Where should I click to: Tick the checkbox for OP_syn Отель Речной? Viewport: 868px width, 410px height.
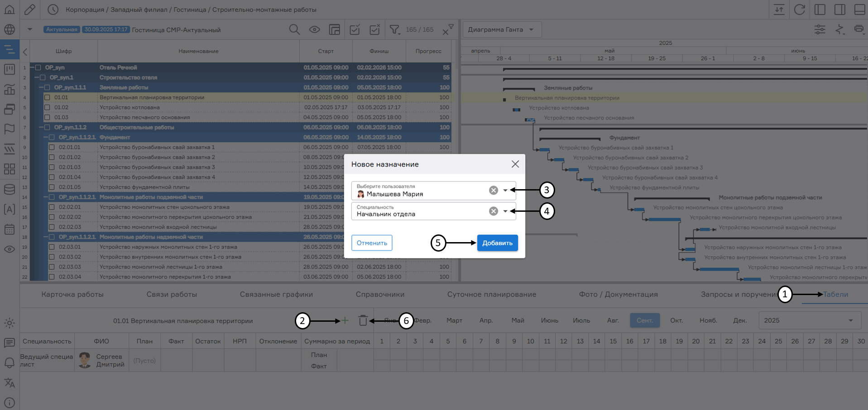[38, 67]
